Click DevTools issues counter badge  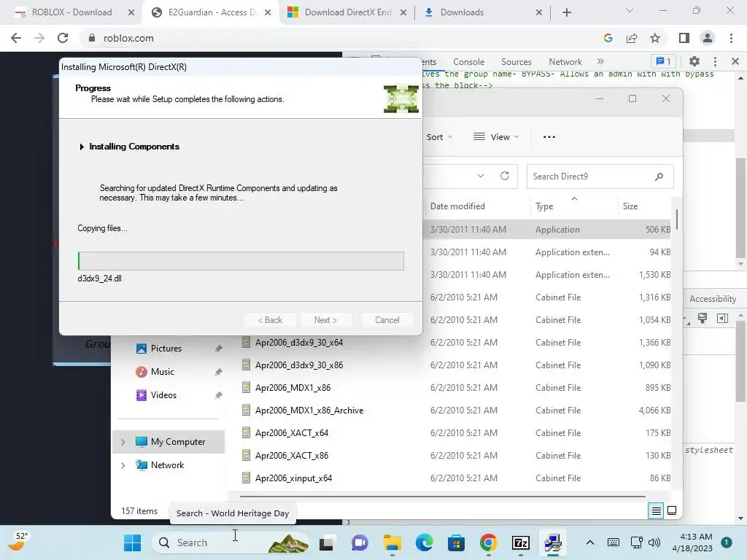coord(663,61)
